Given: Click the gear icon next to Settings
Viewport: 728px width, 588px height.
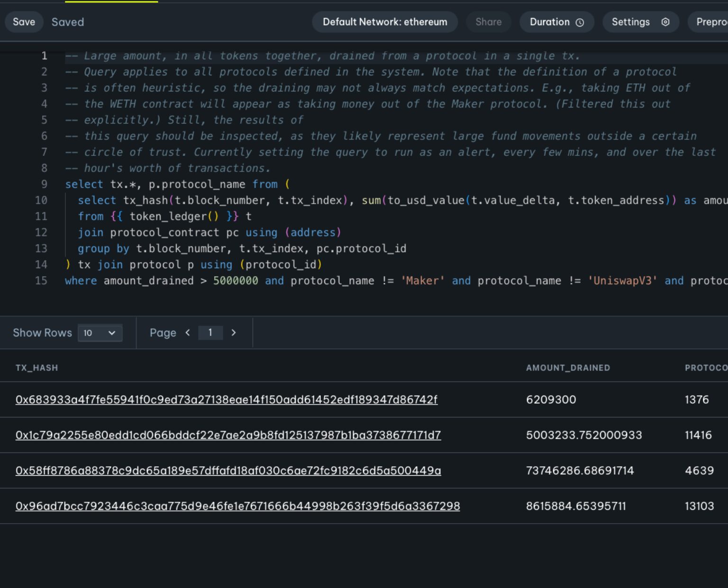Looking at the screenshot, I should pyautogui.click(x=665, y=22).
